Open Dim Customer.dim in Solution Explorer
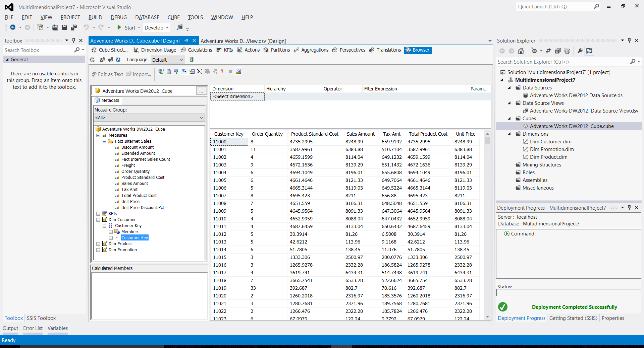This screenshot has width=644, height=348. [x=550, y=142]
